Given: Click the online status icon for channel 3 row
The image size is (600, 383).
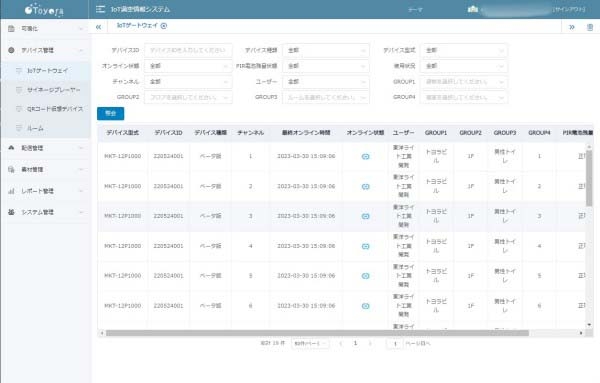Looking at the screenshot, I should 365,216.
